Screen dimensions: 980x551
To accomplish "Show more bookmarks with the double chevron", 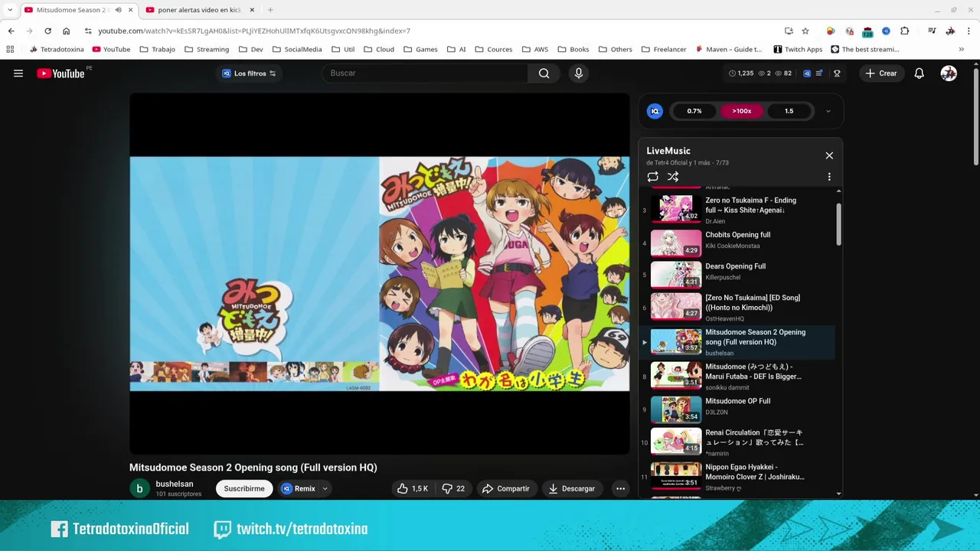I will 961,49.
